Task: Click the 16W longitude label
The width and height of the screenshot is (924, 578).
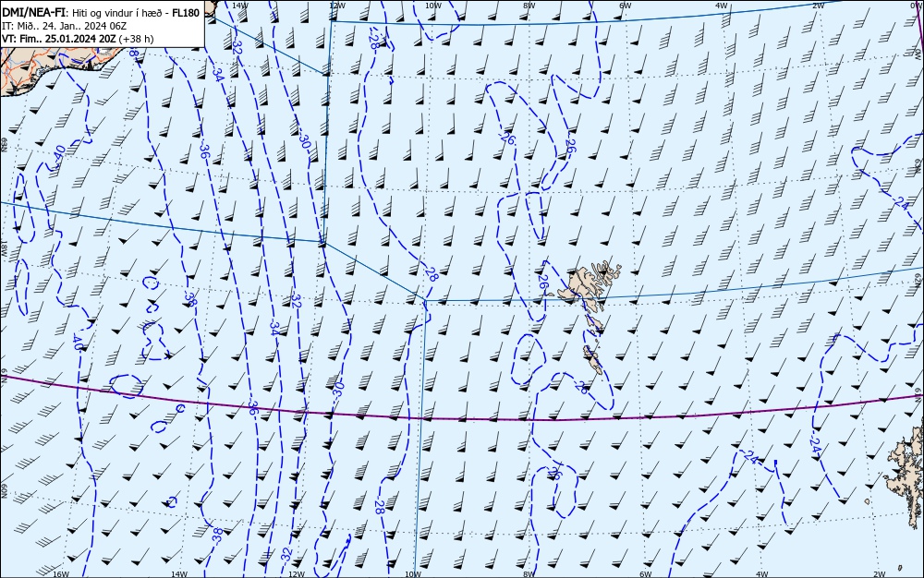Action: click(x=61, y=574)
